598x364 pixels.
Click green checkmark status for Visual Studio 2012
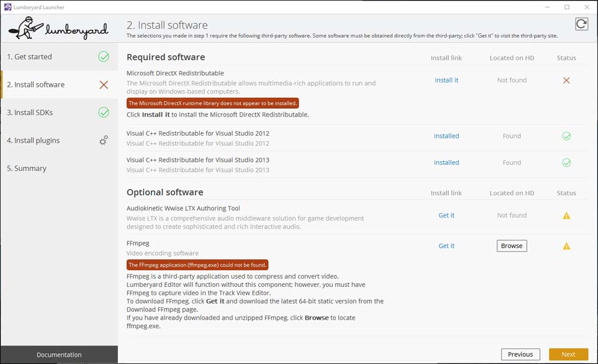[566, 136]
